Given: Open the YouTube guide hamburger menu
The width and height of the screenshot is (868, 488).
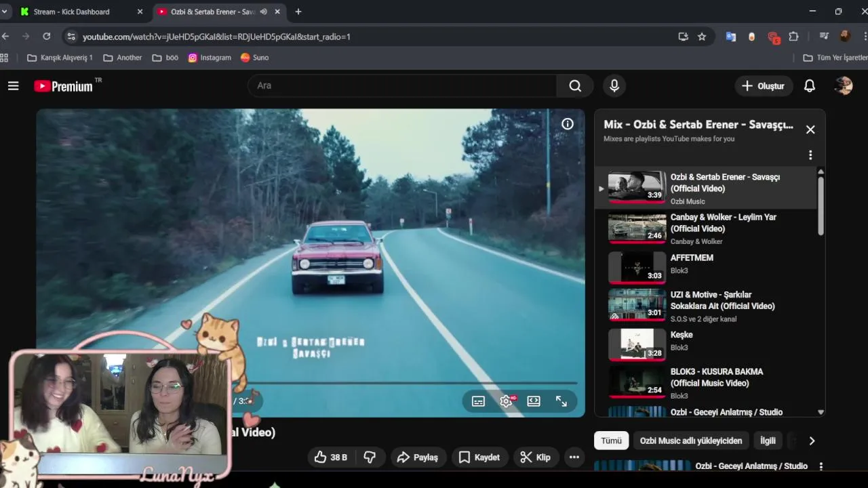Looking at the screenshot, I should pos(13,86).
